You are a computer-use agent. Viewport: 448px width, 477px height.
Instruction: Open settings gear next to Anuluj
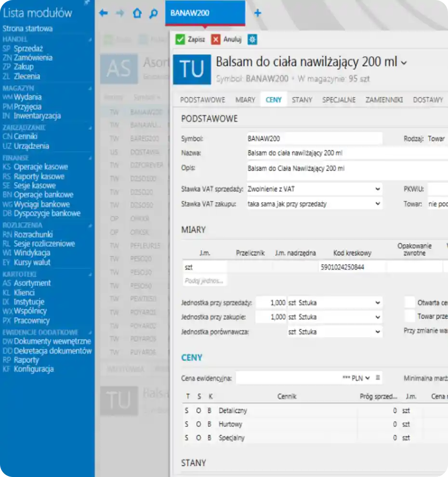pyautogui.click(x=252, y=39)
